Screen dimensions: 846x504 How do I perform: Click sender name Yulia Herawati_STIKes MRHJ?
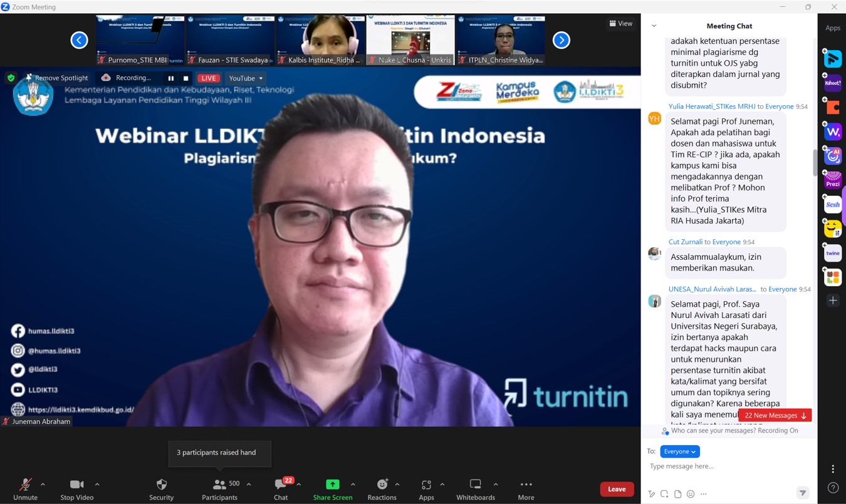pyautogui.click(x=712, y=106)
